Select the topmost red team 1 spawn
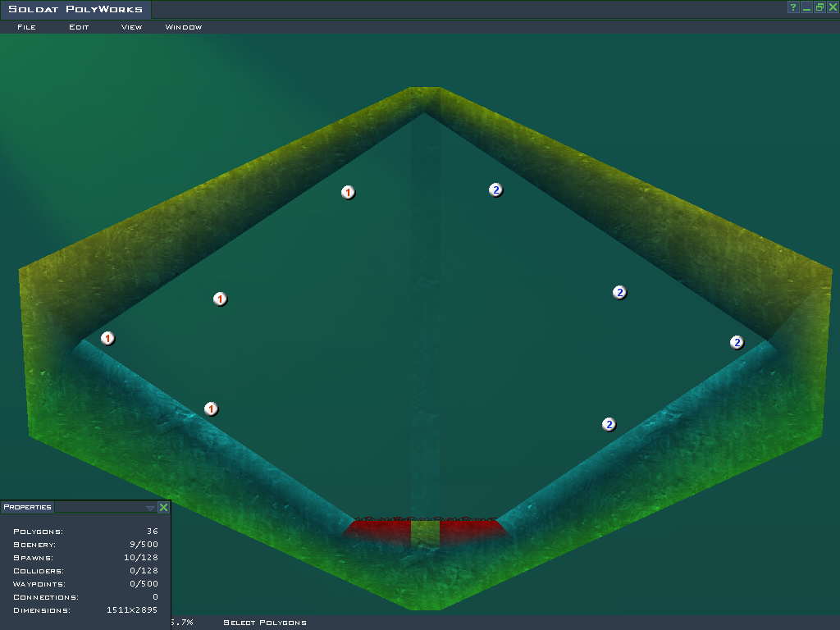This screenshot has width=840, height=630. tap(348, 193)
